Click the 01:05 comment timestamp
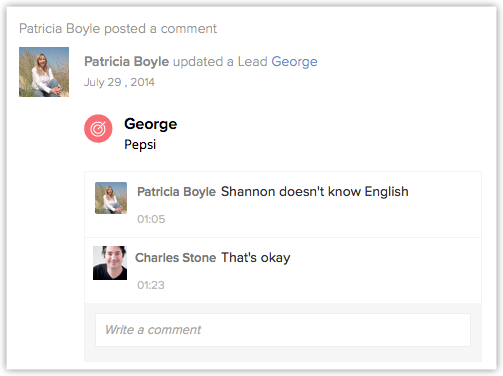This screenshot has height=376, width=503. pos(151,219)
